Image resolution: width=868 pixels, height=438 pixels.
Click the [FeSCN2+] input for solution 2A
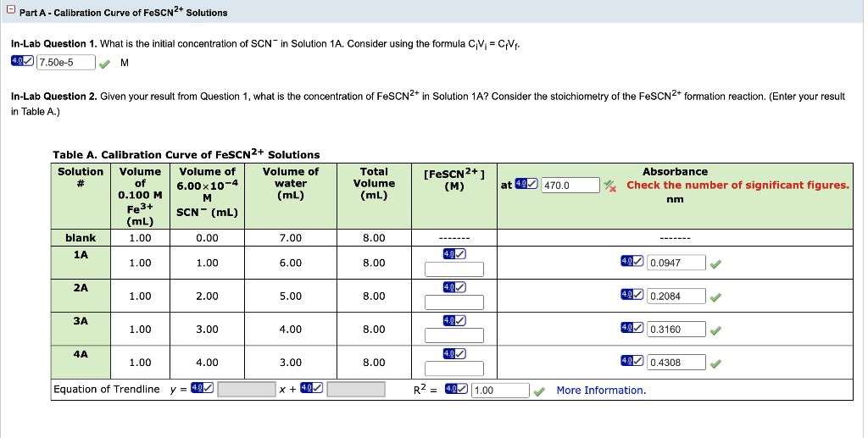click(x=454, y=302)
